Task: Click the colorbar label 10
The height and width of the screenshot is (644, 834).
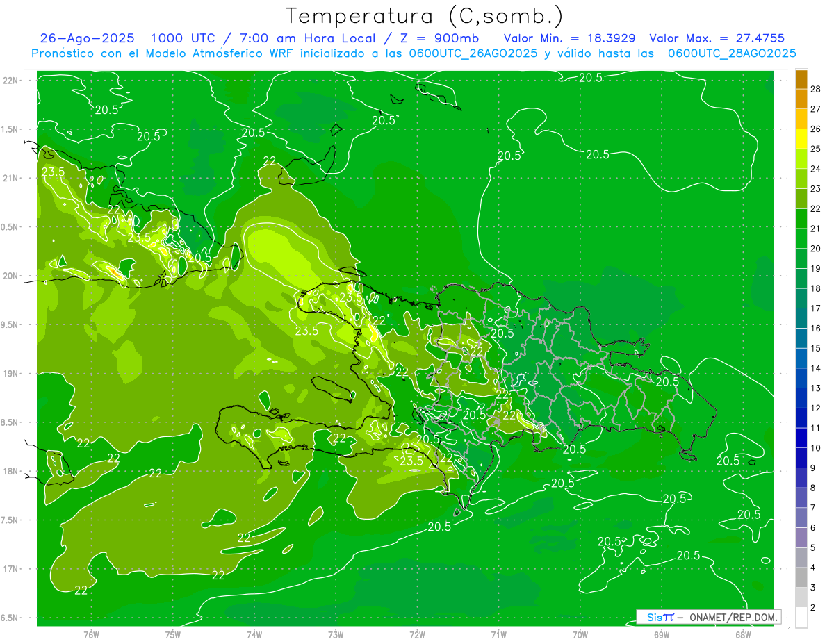Action: coord(816,448)
